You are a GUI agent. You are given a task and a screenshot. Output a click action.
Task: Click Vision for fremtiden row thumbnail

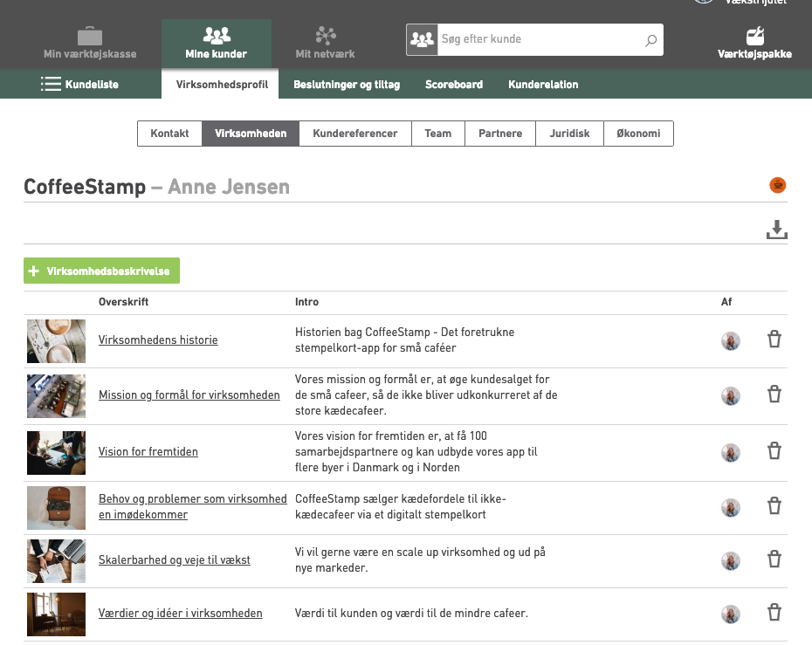(x=56, y=453)
